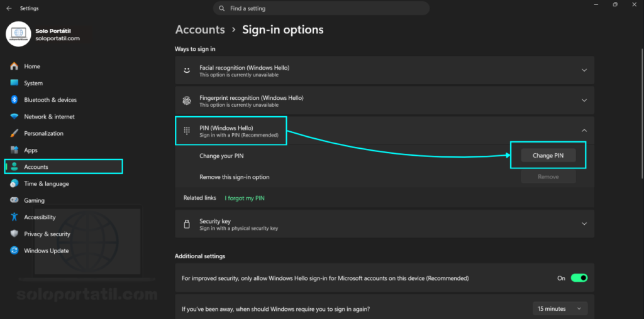Image resolution: width=644 pixels, height=319 pixels.
Task: Expand the Fingerprint recognition chevron
Action: 584,100
